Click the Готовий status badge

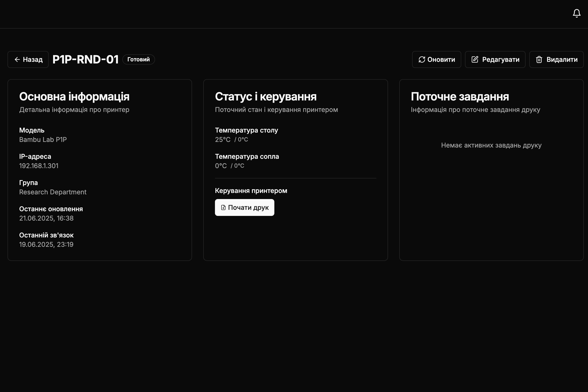point(138,59)
